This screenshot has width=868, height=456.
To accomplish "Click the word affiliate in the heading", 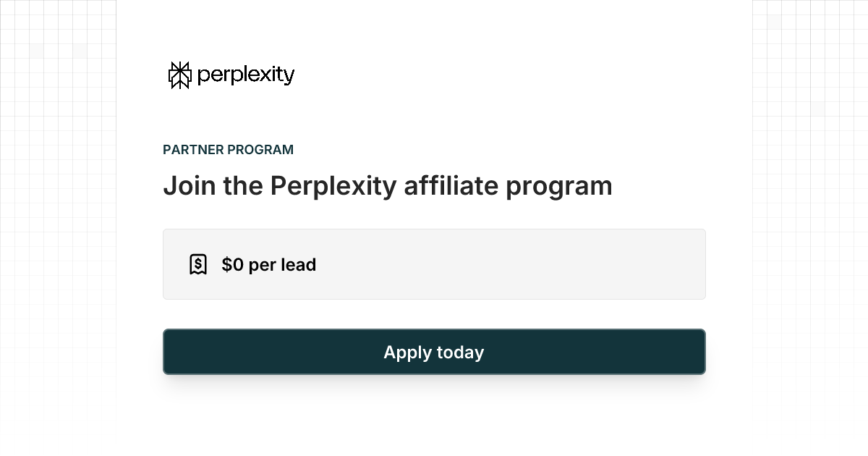I will tap(451, 186).
